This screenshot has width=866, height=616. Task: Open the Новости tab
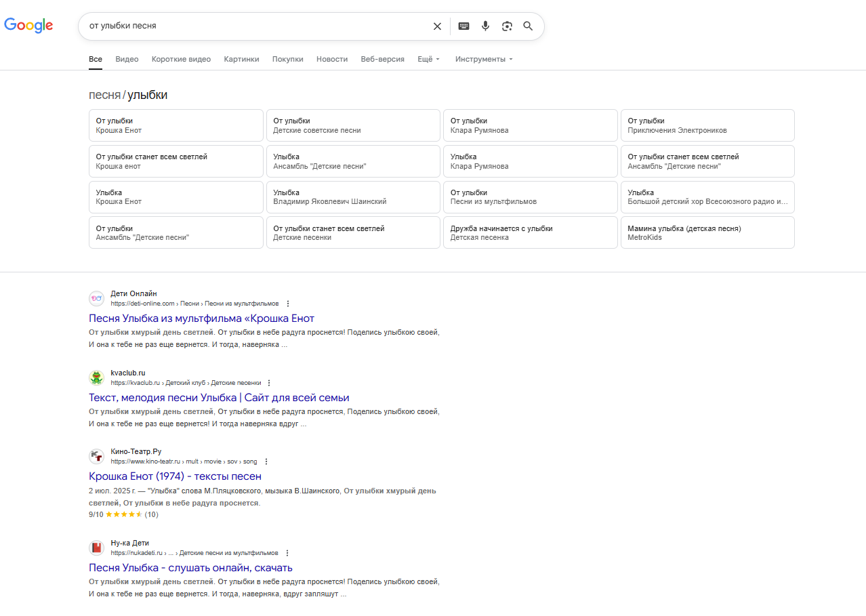[x=331, y=59]
